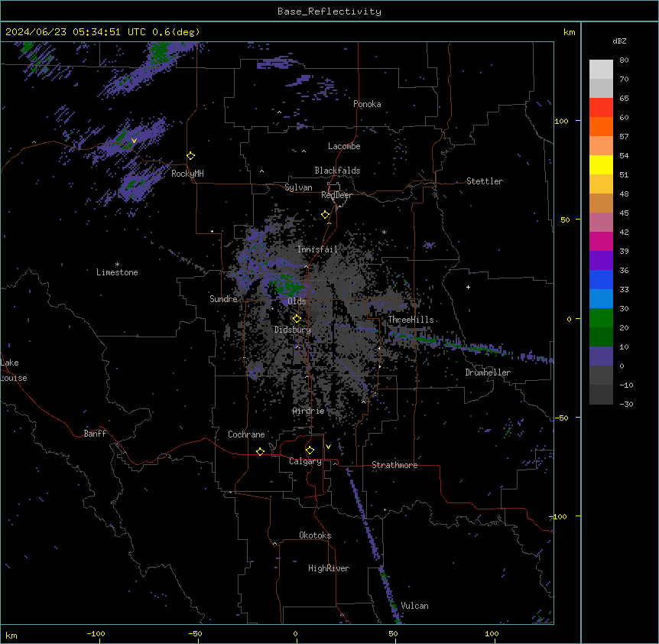Select the gold 51-48 dBZ legend swatch
Image resolution: width=659 pixels, height=644 pixels.
(601, 184)
